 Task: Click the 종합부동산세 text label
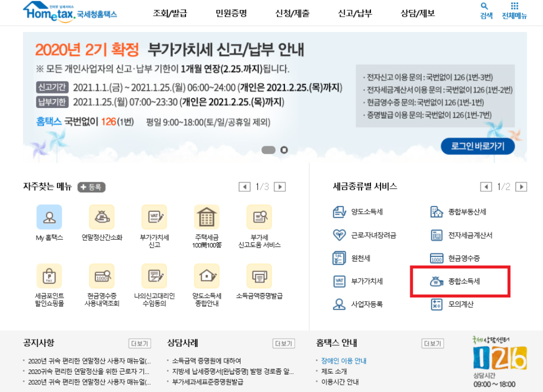[x=467, y=212]
